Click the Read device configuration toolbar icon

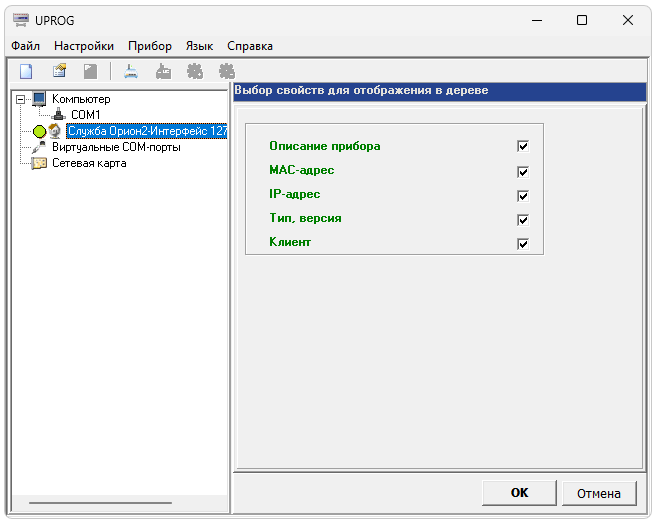click(131, 71)
